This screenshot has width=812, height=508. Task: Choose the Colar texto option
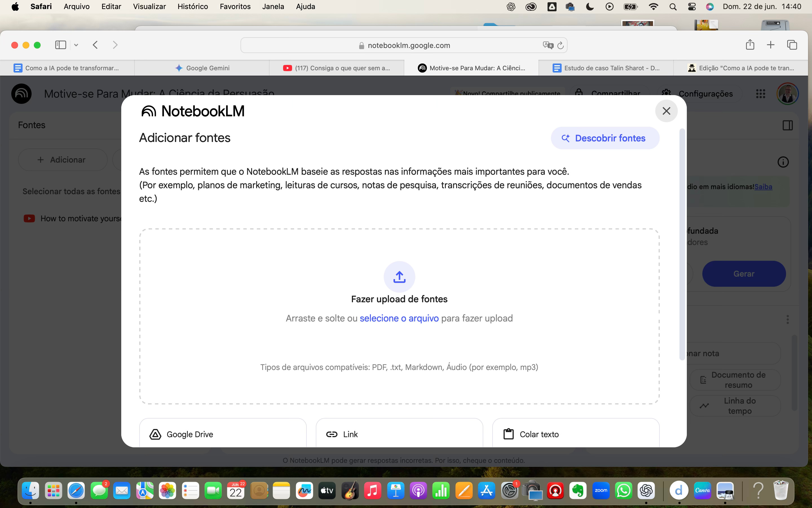tap(576, 433)
